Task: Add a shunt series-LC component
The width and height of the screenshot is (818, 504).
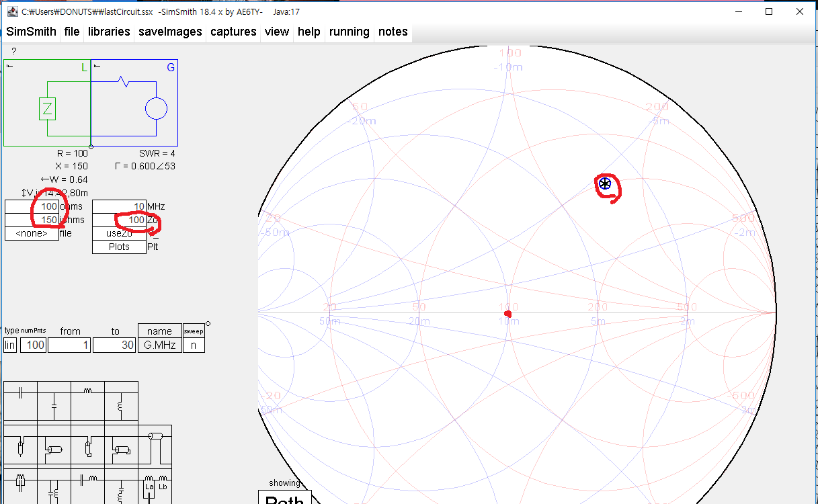Action: coord(121,487)
